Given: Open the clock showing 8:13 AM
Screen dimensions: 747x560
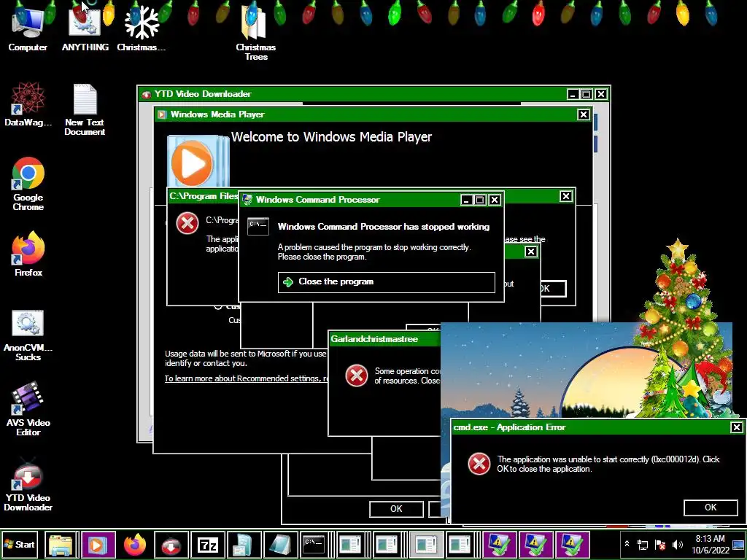Looking at the screenshot, I should tap(711, 544).
